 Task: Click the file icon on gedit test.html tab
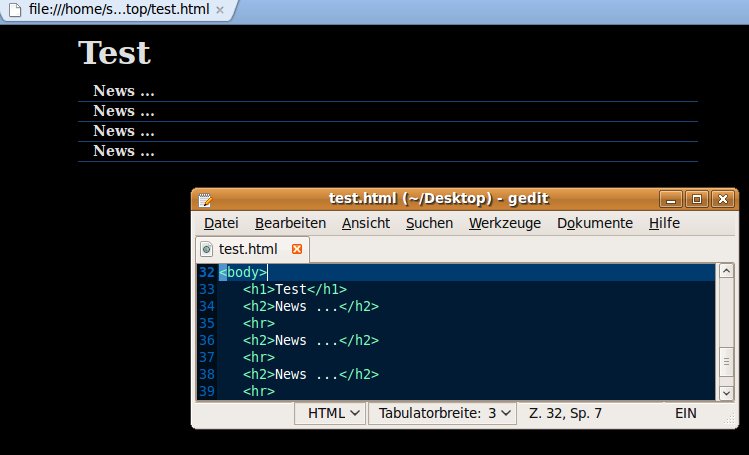click(x=206, y=249)
